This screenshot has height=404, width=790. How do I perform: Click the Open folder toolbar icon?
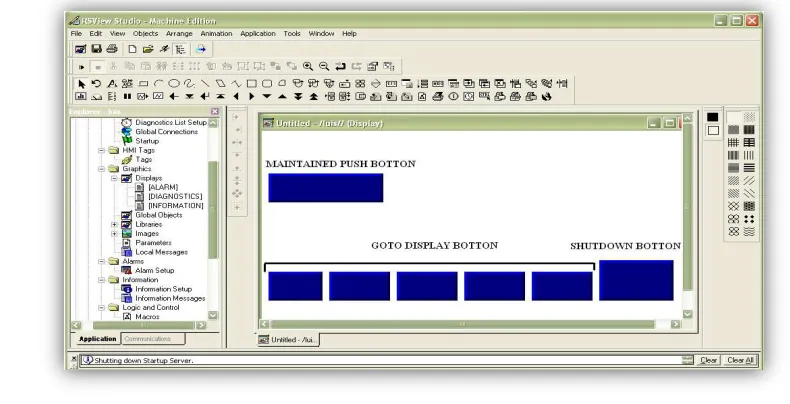(x=148, y=49)
